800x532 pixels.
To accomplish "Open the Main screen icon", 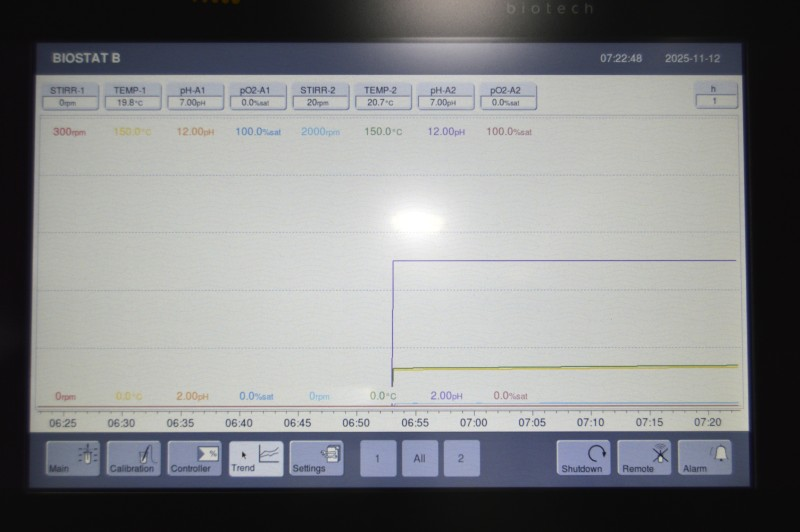I will tap(73, 458).
